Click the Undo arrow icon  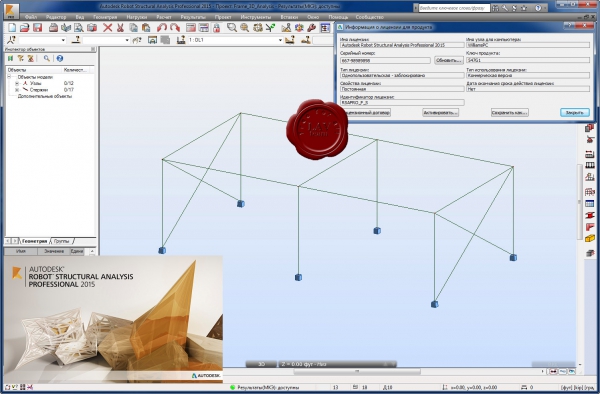[162, 28]
